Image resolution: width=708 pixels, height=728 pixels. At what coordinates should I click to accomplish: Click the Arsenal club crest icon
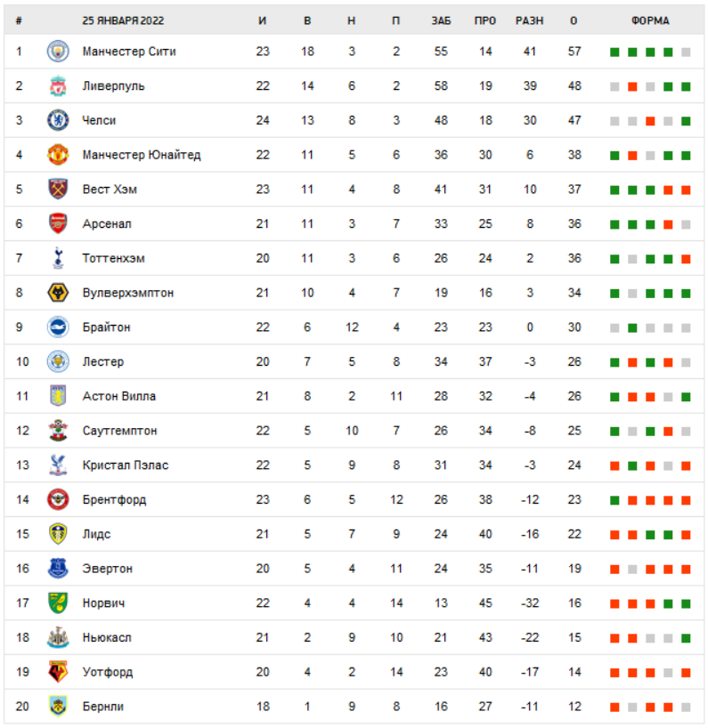pyautogui.click(x=58, y=223)
